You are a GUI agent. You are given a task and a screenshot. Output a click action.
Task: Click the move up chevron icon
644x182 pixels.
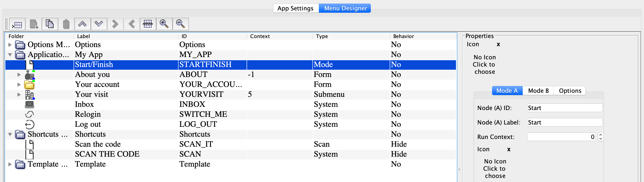point(82,24)
